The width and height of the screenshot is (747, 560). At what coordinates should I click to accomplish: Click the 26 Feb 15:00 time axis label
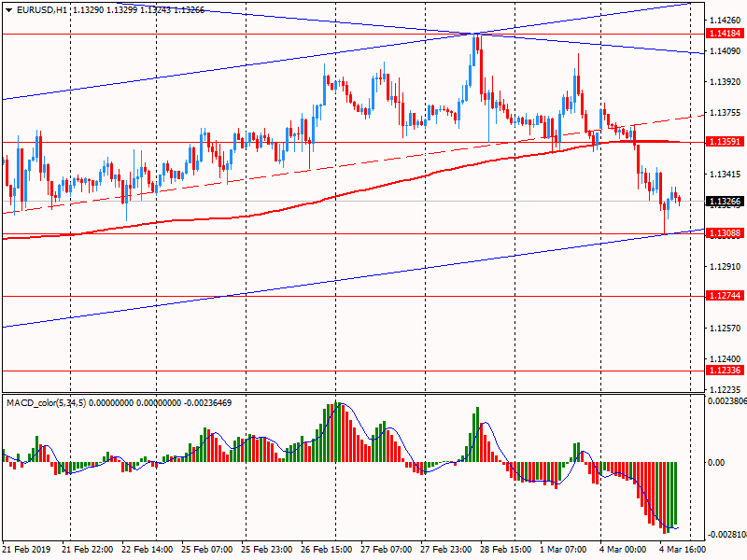tap(329, 550)
